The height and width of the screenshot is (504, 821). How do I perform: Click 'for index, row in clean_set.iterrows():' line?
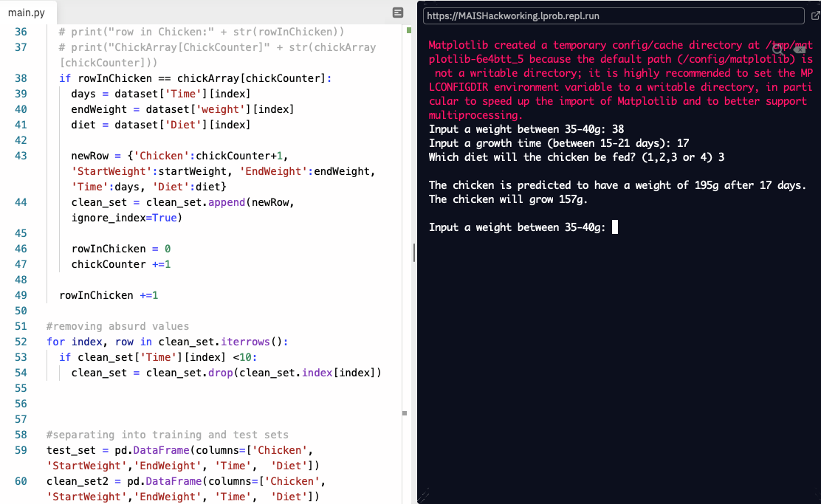[x=168, y=342]
